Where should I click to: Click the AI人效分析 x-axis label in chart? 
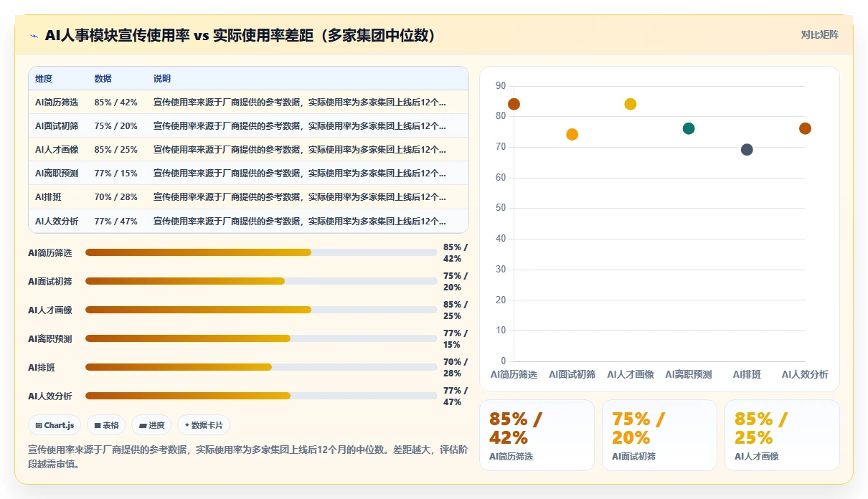(805, 374)
